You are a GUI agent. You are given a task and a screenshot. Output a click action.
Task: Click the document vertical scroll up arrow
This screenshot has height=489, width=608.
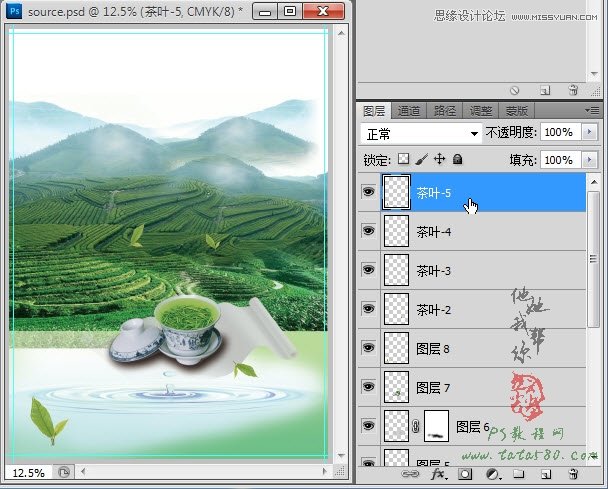pos(341,33)
